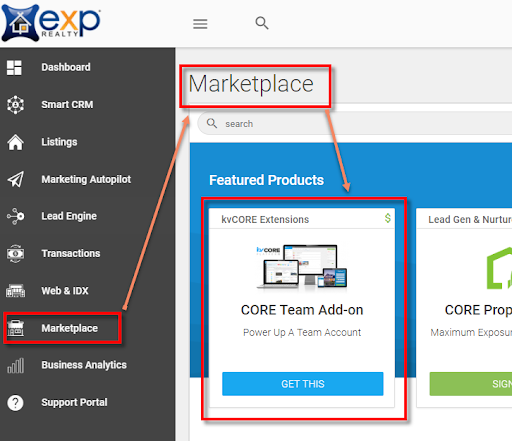Click the Marketing Autopilot paper plane icon
512x441 pixels.
coord(16,179)
